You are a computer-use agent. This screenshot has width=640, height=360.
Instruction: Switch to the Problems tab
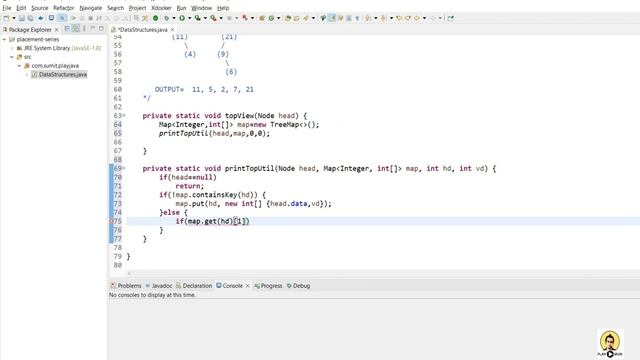[126, 286]
